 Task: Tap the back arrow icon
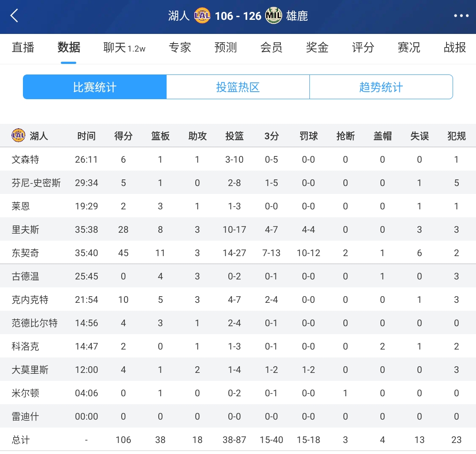(x=15, y=16)
